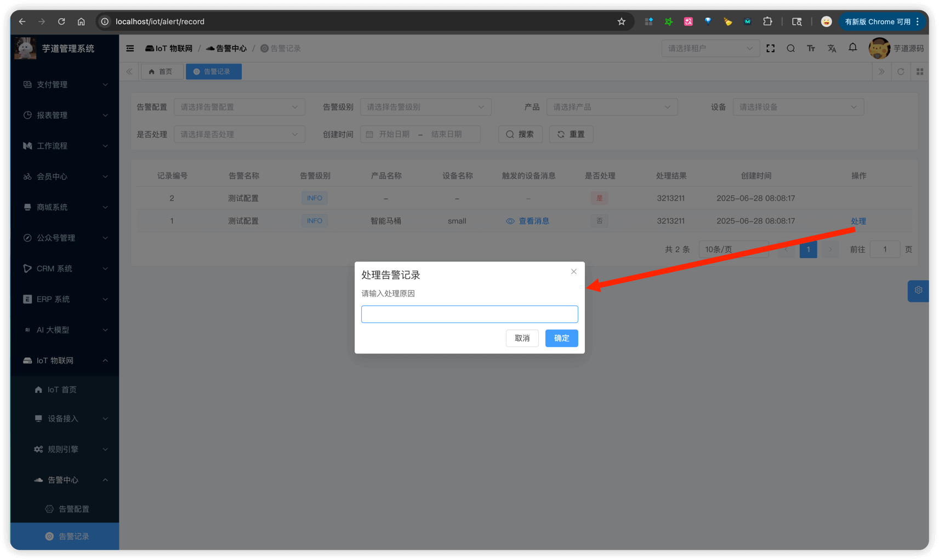
Task: Click the search magnifier icon in header
Action: [x=790, y=48]
